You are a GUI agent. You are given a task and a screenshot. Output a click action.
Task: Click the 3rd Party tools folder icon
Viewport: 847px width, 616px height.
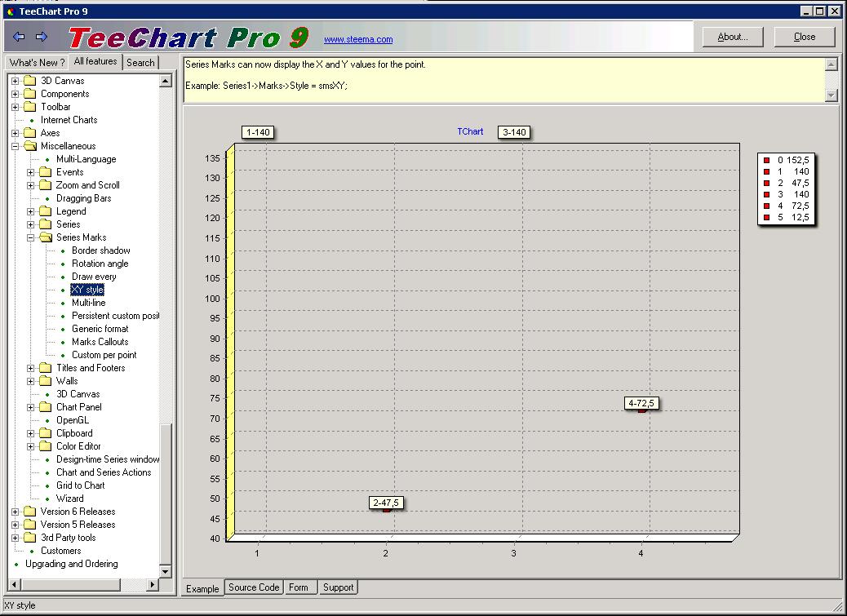click(x=30, y=538)
